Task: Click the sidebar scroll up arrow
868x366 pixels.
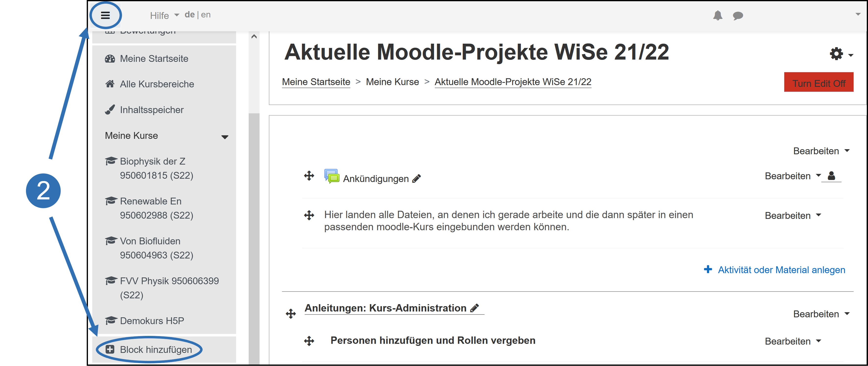Action: 254,37
